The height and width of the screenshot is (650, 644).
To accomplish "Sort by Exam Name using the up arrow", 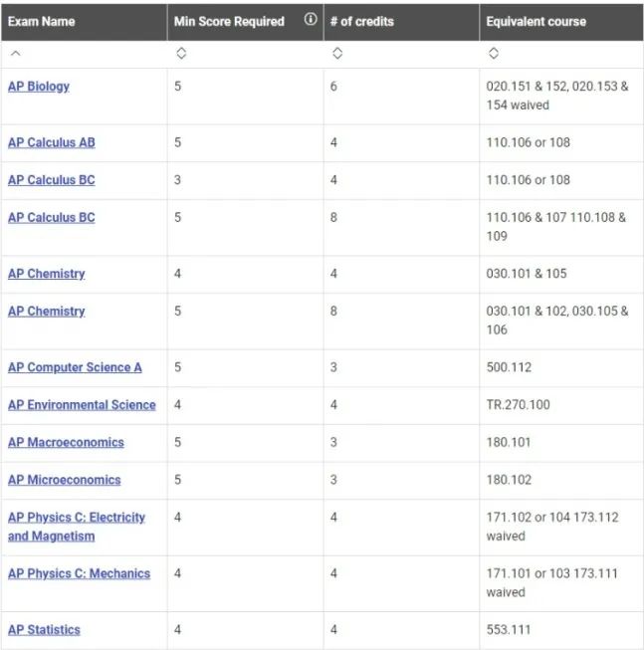I will pyautogui.click(x=13, y=54).
